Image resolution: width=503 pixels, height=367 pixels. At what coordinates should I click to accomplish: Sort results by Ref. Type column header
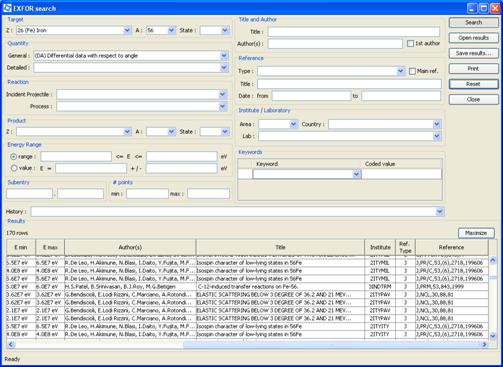[x=405, y=247]
